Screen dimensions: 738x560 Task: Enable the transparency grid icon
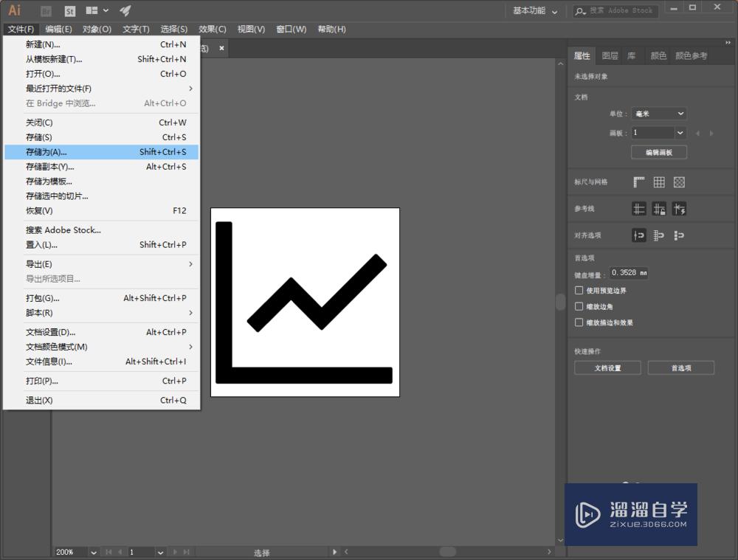[x=678, y=182]
